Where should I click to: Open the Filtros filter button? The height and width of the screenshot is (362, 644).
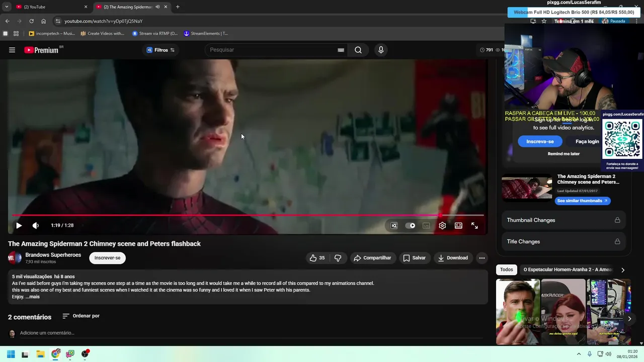pyautogui.click(x=160, y=50)
